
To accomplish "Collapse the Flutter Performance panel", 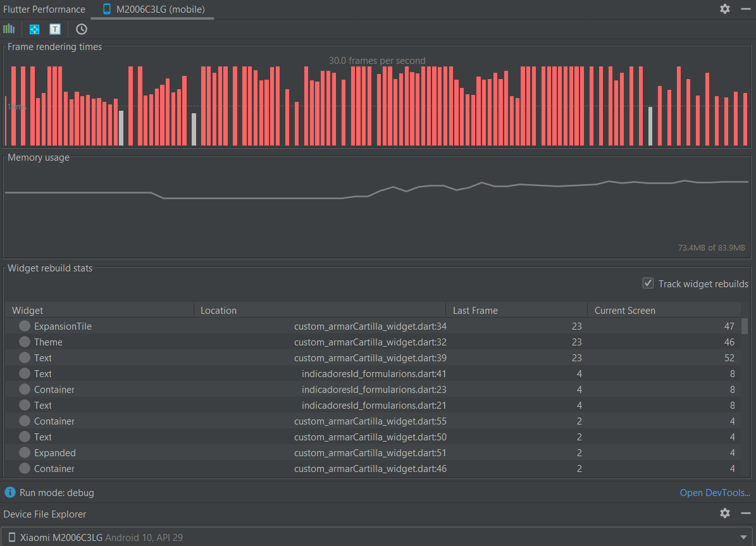I will point(745,9).
